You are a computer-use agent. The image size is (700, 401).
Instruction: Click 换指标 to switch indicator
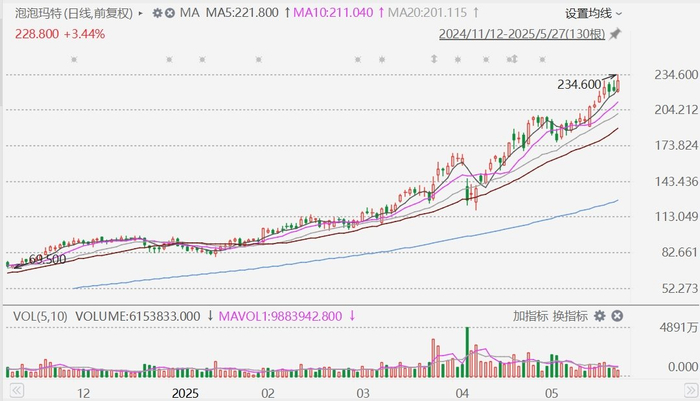(570, 316)
